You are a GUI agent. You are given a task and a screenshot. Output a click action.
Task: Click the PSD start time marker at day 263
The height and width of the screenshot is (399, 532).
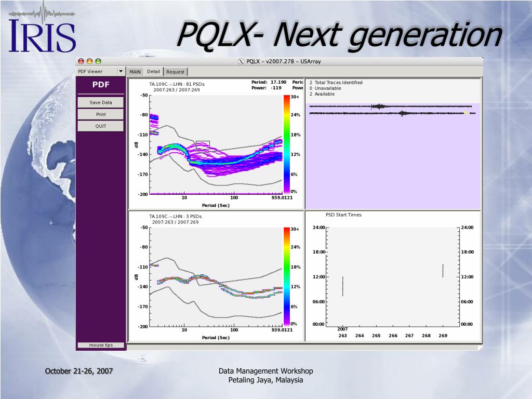(x=343, y=286)
